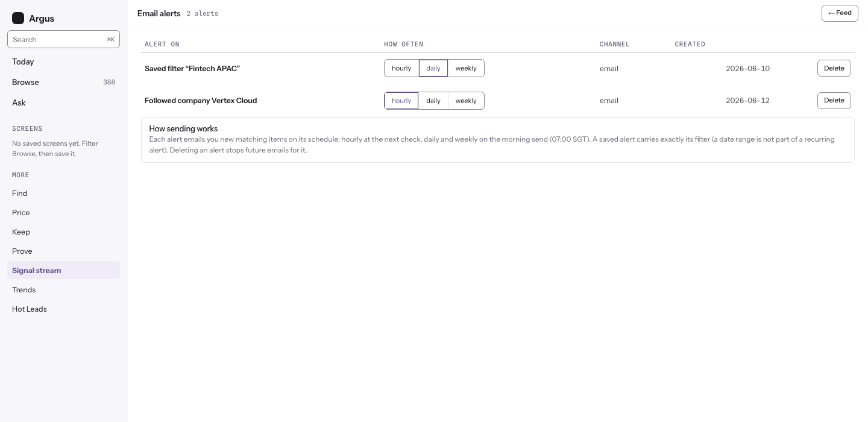Focus the Search input field

point(63,39)
